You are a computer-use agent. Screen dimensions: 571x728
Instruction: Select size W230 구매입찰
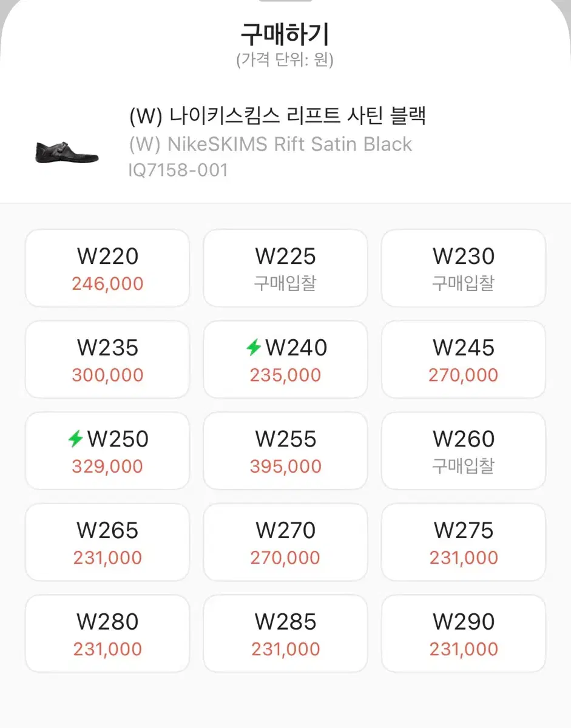pyautogui.click(x=464, y=268)
